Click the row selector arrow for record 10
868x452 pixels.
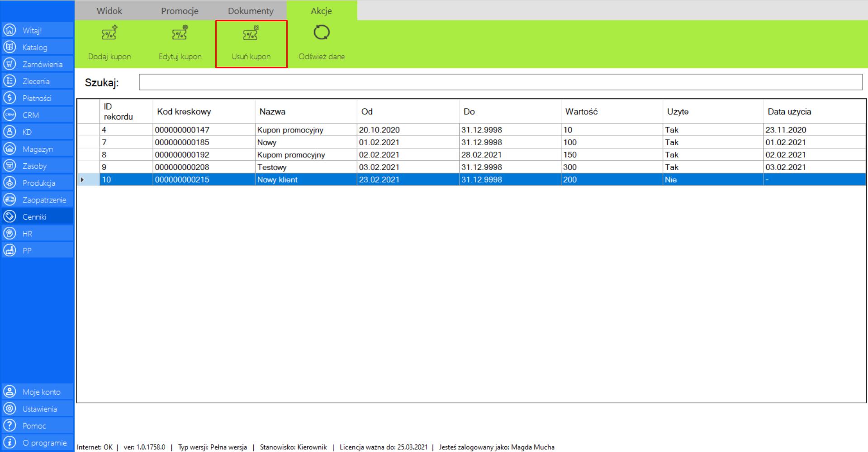point(82,180)
